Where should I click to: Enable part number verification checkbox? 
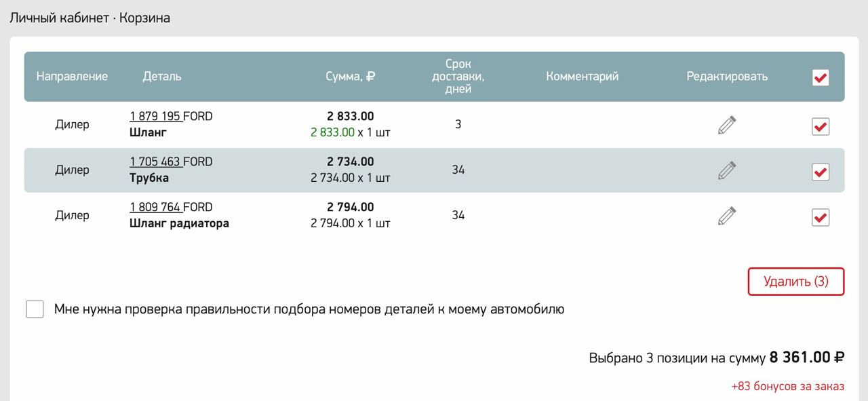tap(35, 309)
